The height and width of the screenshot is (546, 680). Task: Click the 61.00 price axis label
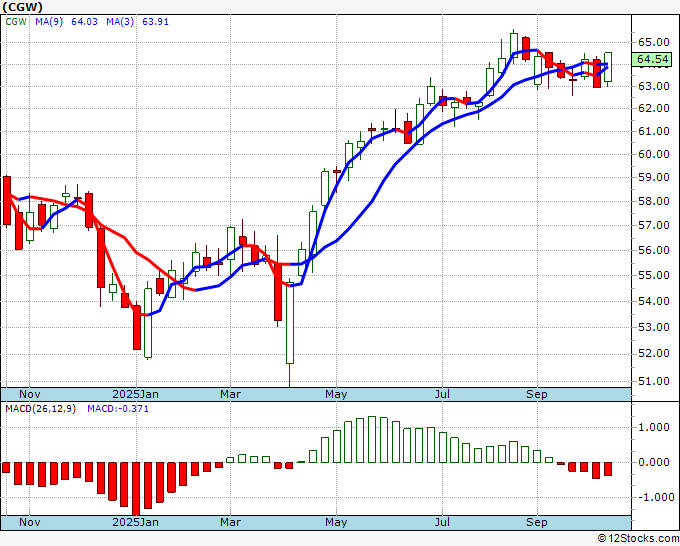653,131
